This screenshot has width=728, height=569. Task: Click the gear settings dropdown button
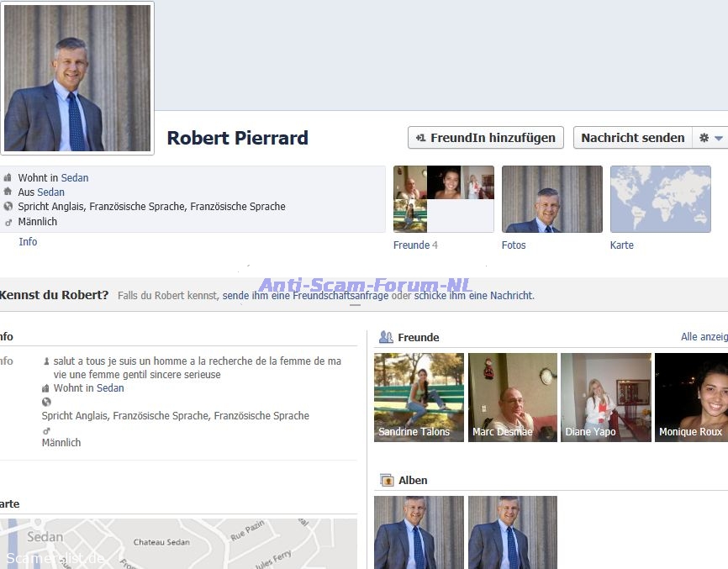pyautogui.click(x=710, y=138)
